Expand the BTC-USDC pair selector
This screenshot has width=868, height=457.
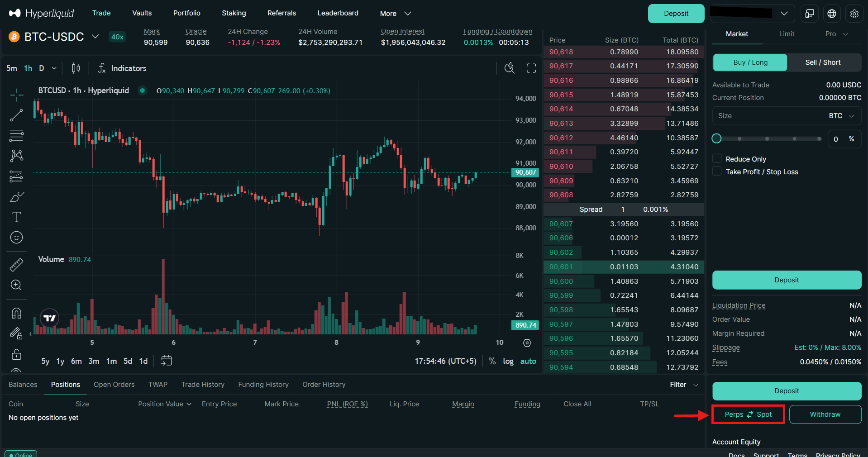pyautogui.click(x=95, y=37)
